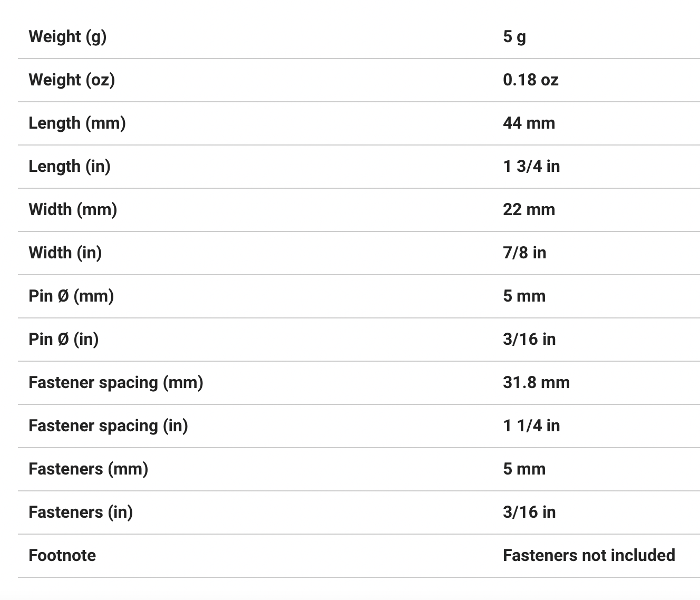Screen dimensions: 700x600
Task: Click the "Pin Ø (mm)" label
Action: 71,296
